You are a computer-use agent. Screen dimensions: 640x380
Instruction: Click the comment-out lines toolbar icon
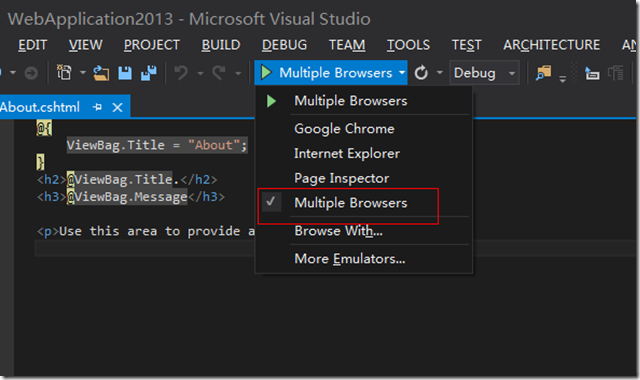[x=592, y=73]
